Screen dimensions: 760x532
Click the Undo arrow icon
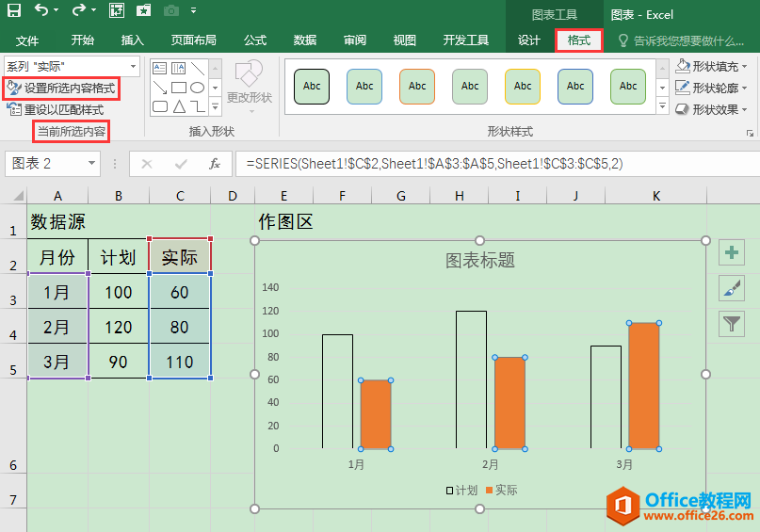(x=41, y=10)
